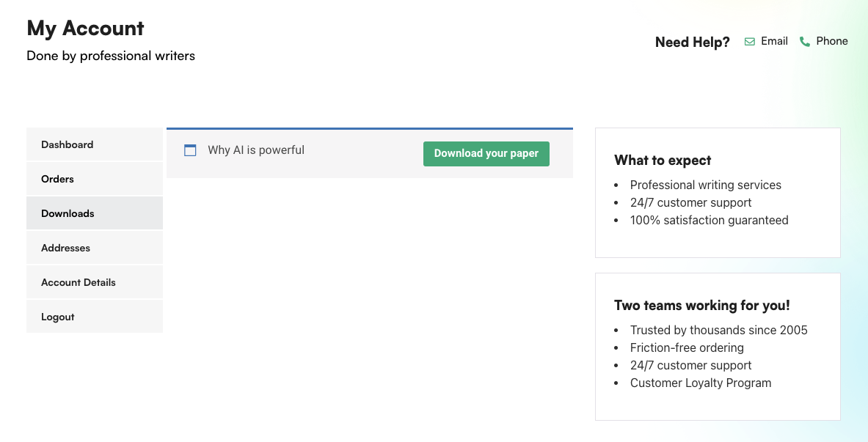This screenshot has width=868, height=442.
Task: Click the document icon beside the paper title
Action: 190,150
